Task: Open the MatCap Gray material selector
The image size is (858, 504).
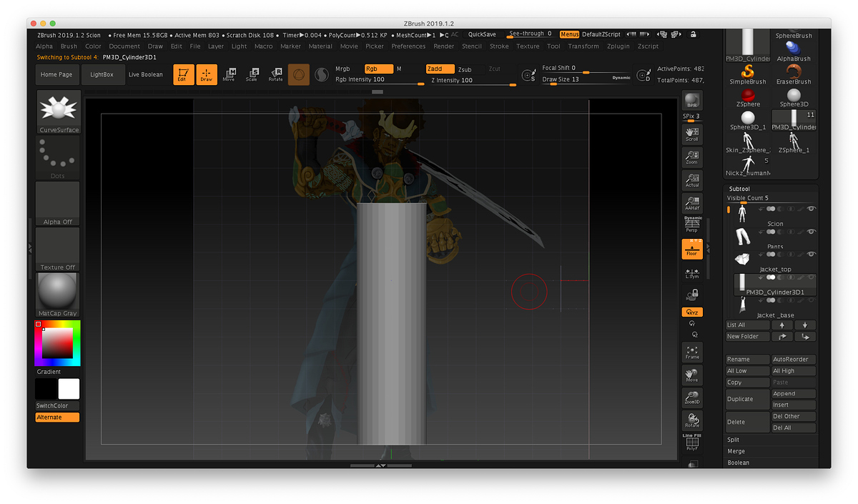Action: tap(58, 295)
